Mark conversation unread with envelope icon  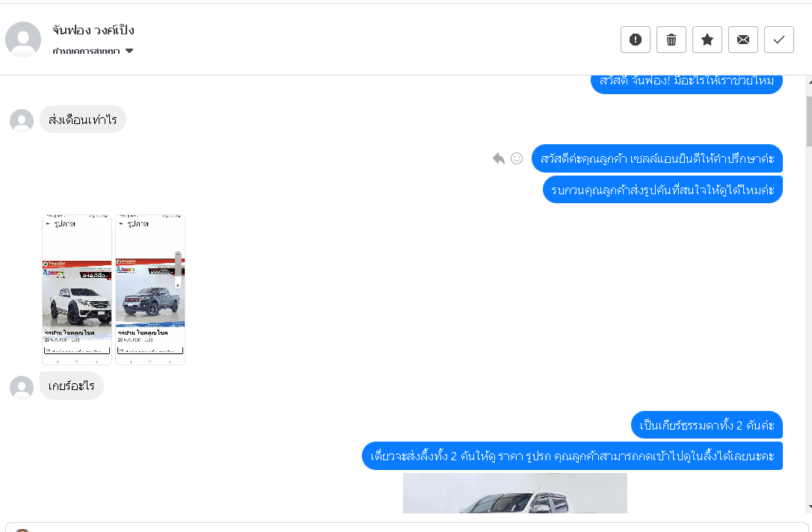tap(743, 40)
